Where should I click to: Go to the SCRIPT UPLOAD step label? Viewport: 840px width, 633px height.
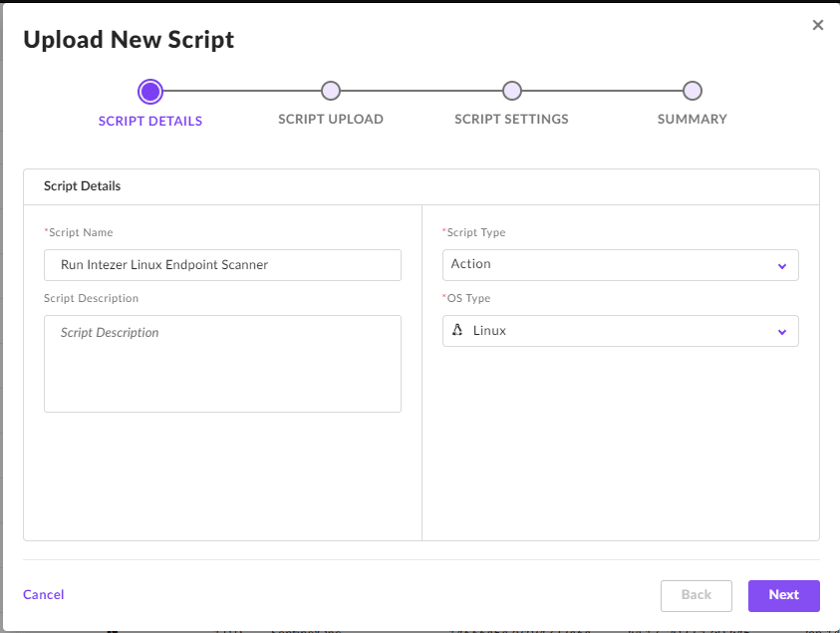331,120
